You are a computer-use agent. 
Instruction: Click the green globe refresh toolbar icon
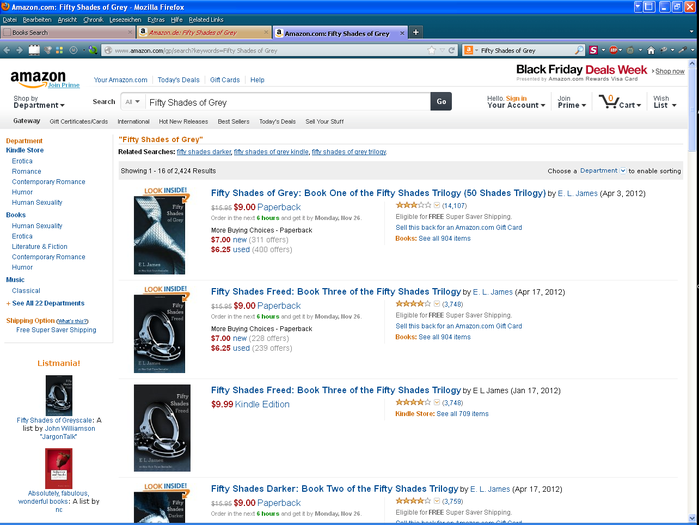pos(93,50)
